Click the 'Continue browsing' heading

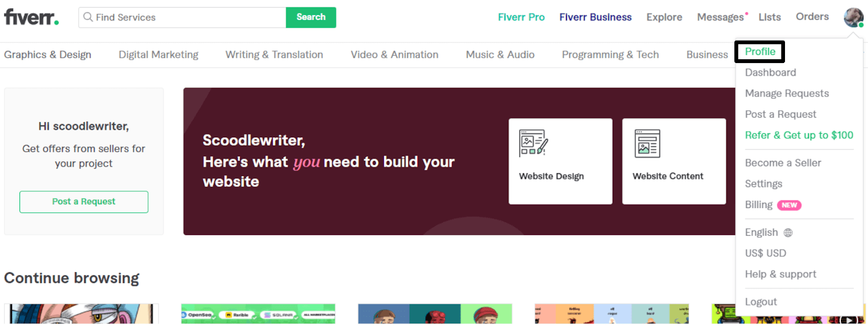coord(72,278)
